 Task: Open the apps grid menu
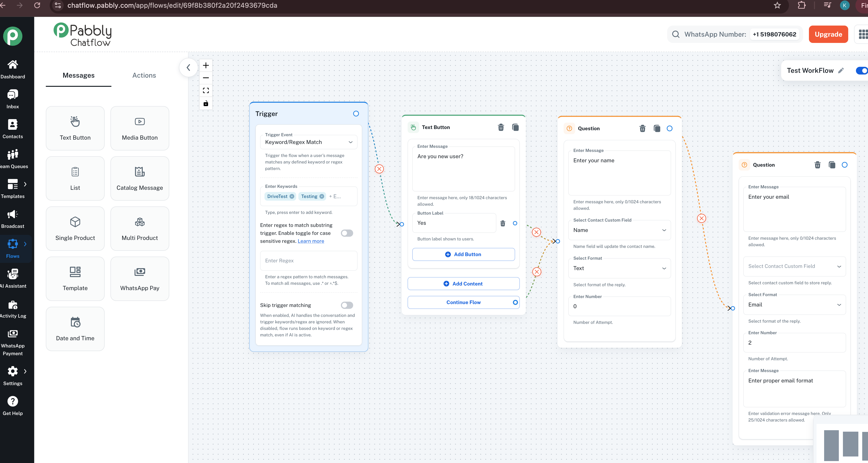pos(863,34)
